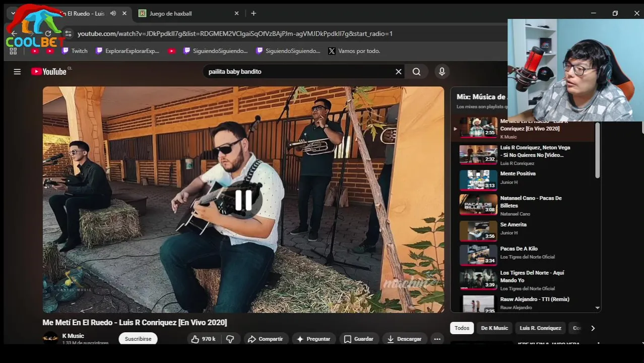Open the K Music channel name link
The image size is (644, 363).
[73, 336]
